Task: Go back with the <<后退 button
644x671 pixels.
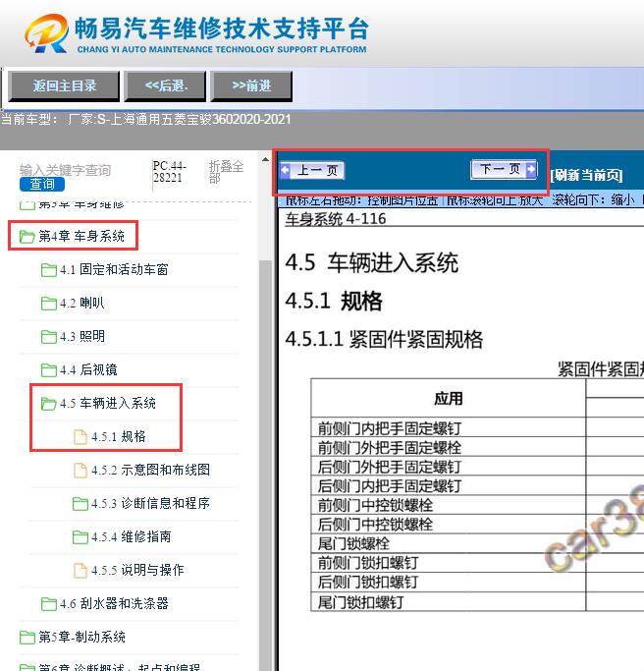Action: (x=165, y=86)
